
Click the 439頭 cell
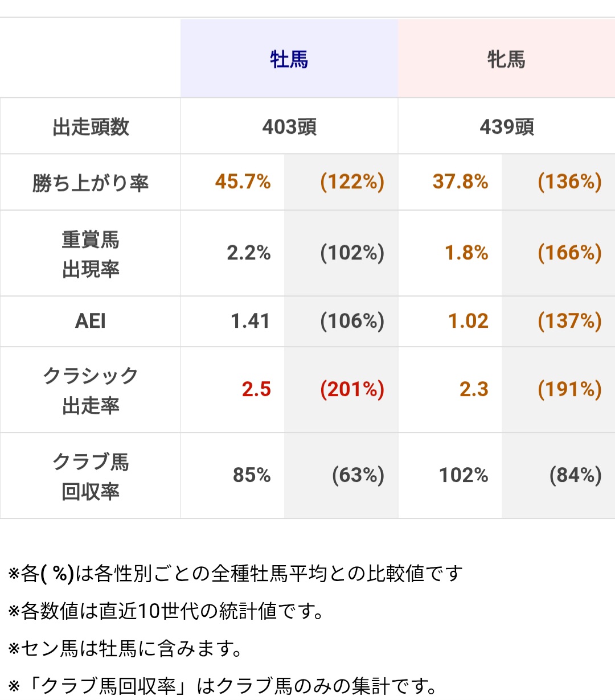(507, 126)
